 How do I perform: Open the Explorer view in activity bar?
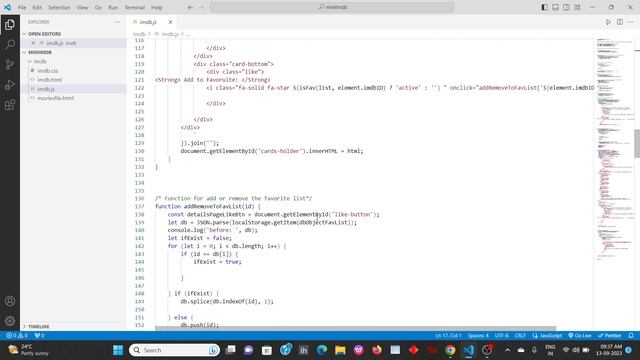click(x=10, y=24)
